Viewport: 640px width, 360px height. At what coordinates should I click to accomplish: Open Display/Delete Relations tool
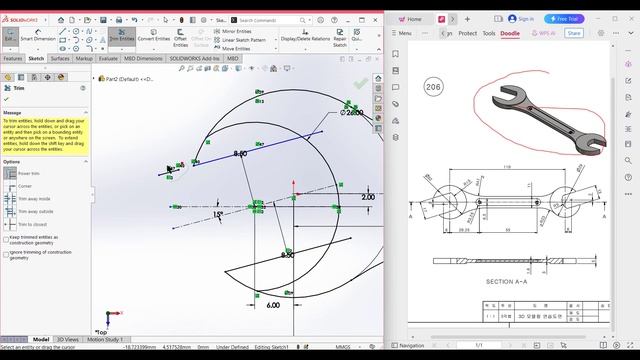(305, 35)
